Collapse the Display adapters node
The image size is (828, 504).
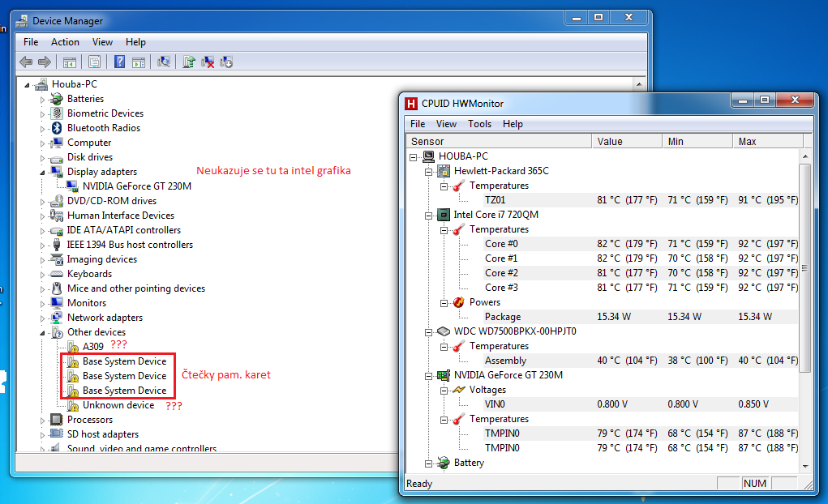coord(42,172)
